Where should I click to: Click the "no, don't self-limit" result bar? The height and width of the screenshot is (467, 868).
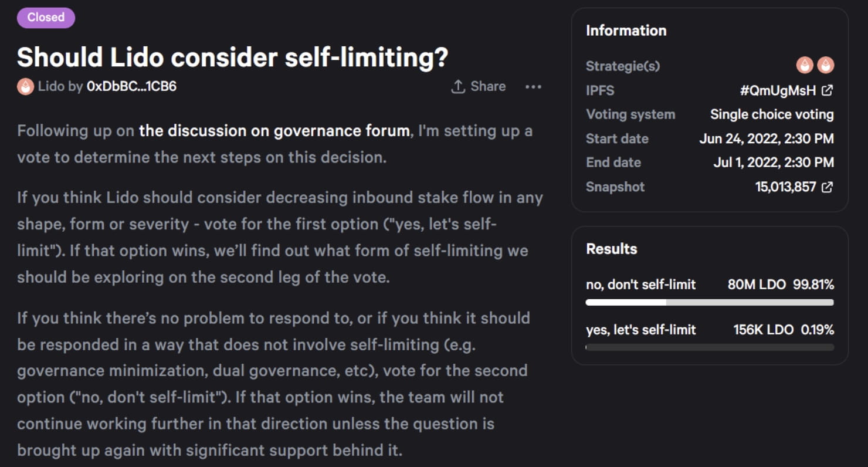tap(710, 302)
